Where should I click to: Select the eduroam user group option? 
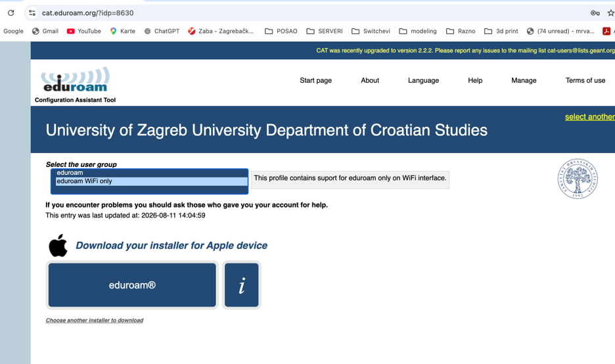click(151, 173)
